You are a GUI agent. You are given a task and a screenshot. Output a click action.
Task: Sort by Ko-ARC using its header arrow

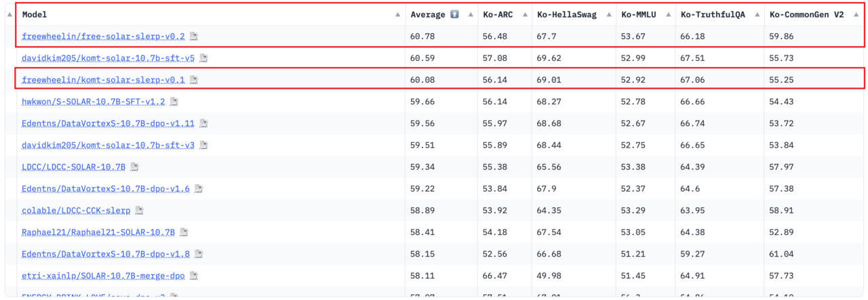click(x=524, y=14)
